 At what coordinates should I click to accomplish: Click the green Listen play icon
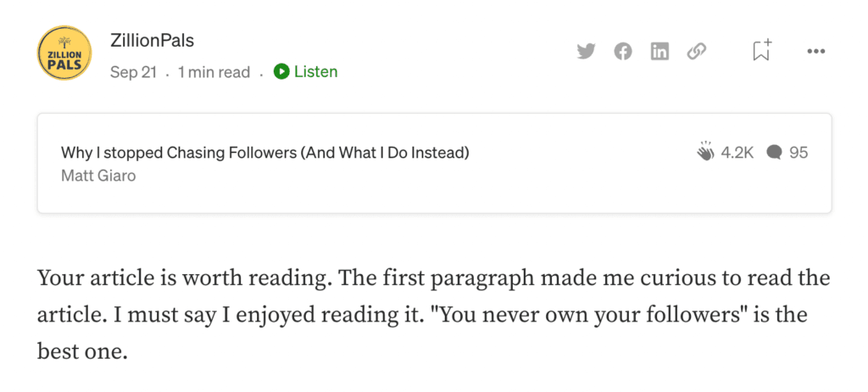[281, 71]
